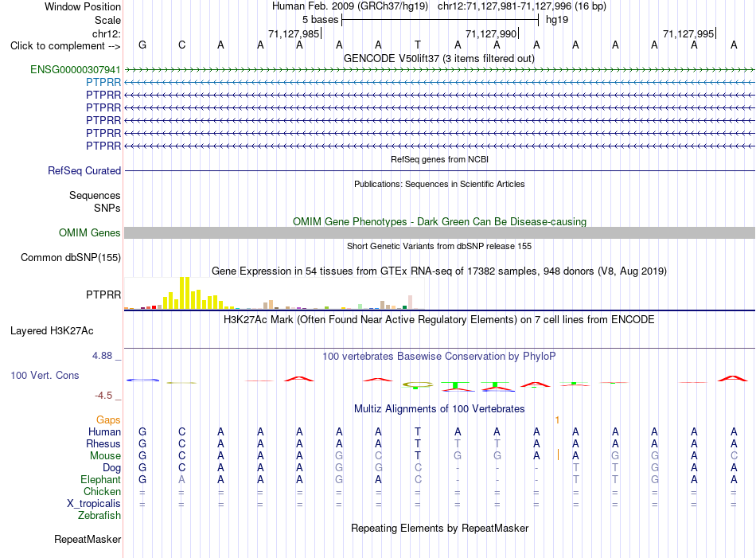The width and height of the screenshot is (756, 558).
Task: Click the hg19 assembly label by the scale
Action: pyautogui.click(x=557, y=20)
